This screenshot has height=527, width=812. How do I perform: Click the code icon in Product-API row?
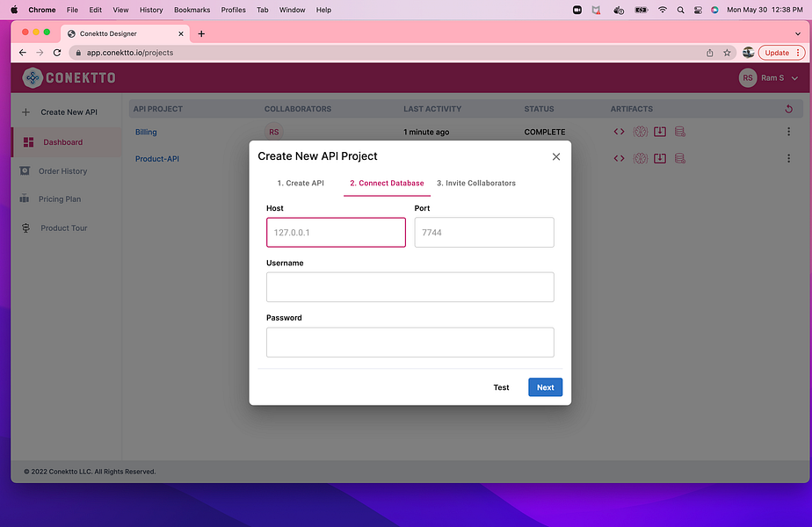[x=619, y=158]
